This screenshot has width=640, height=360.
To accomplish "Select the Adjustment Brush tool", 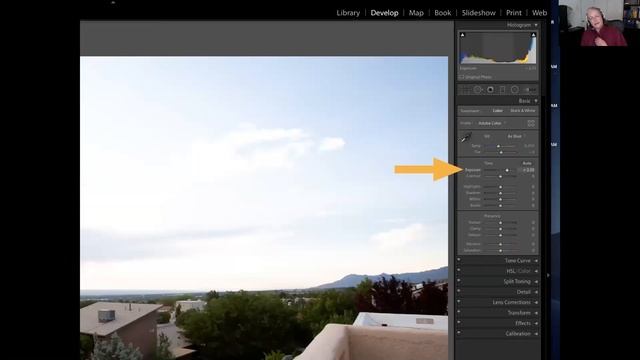I will 530,89.
